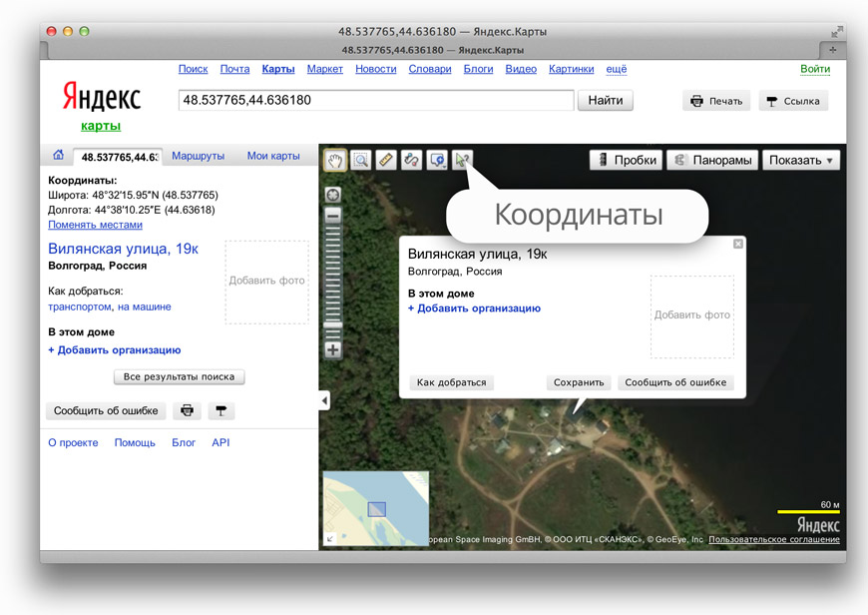Open the Маркет link in top navigation
This screenshot has height=615, width=868.
(325, 69)
